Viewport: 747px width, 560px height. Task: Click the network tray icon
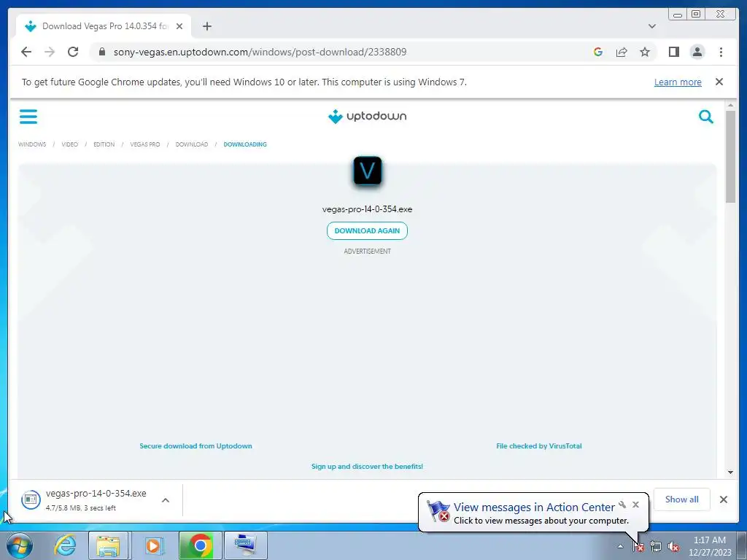(656, 547)
